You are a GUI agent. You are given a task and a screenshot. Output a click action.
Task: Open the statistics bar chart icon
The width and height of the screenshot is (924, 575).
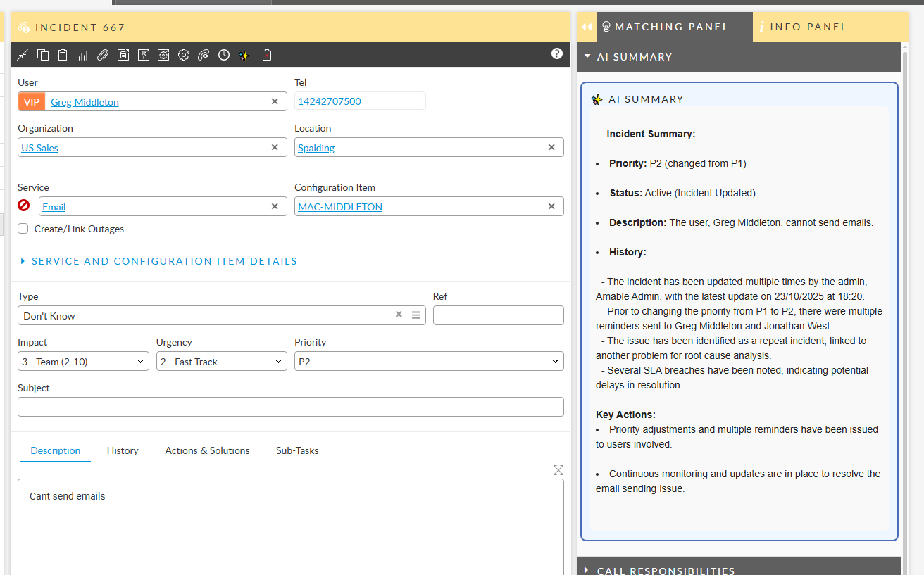coord(82,54)
